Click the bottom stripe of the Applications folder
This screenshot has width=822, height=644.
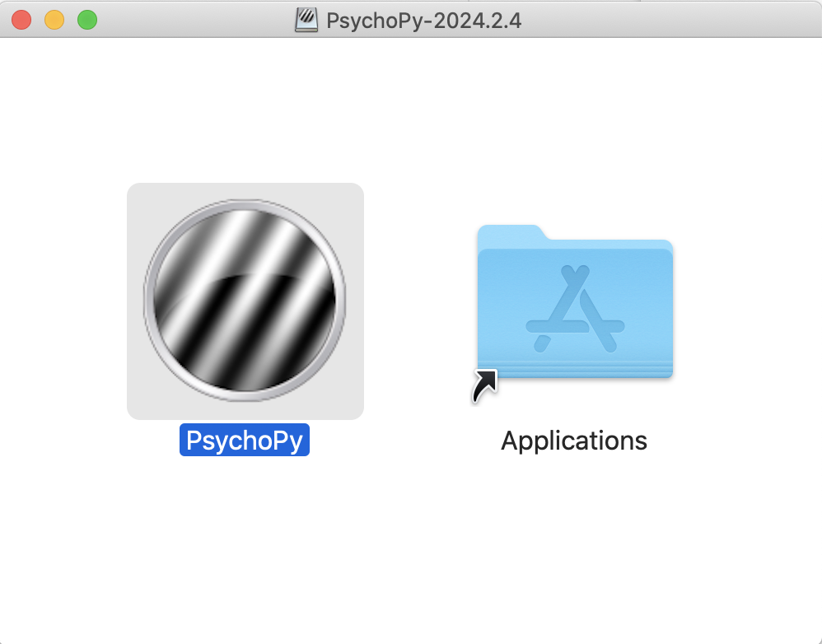click(x=575, y=371)
